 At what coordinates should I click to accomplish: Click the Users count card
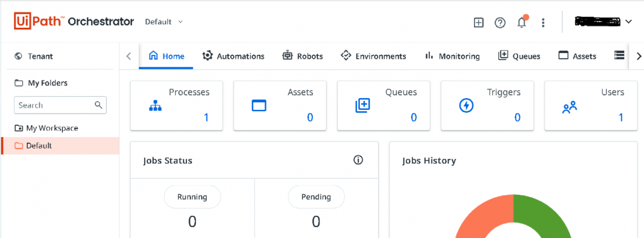[x=591, y=105]
